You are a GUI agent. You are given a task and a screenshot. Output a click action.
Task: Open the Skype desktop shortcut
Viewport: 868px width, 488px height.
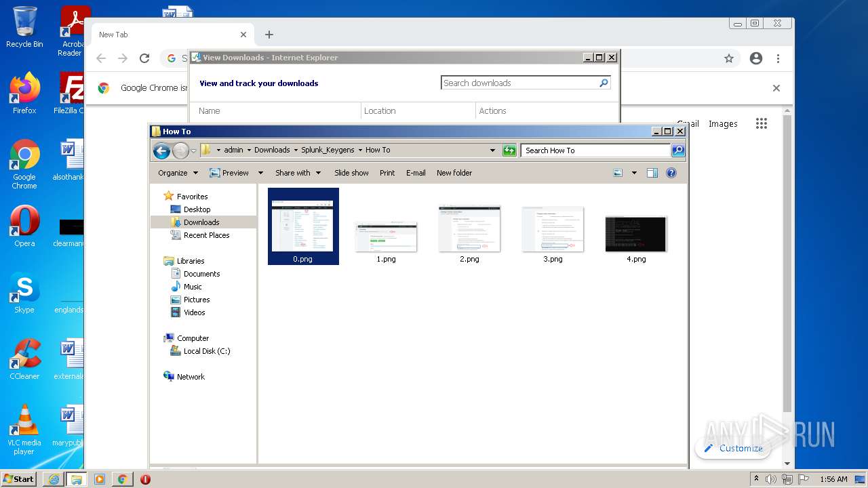tap(24, 293)
